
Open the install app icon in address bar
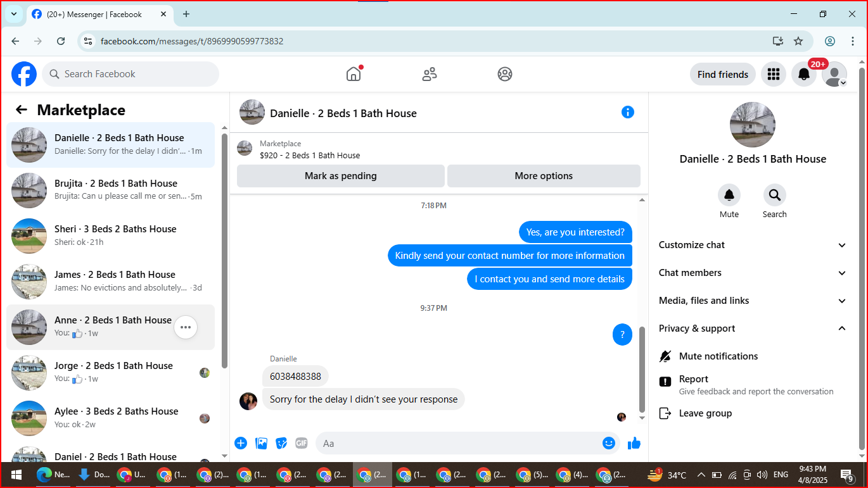point(778,41)
